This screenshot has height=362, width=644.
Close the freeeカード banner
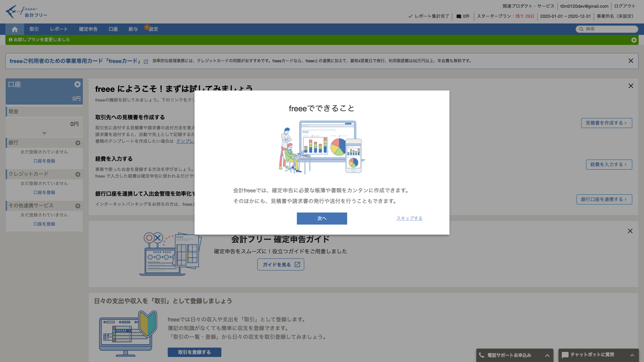click(631, 61)
